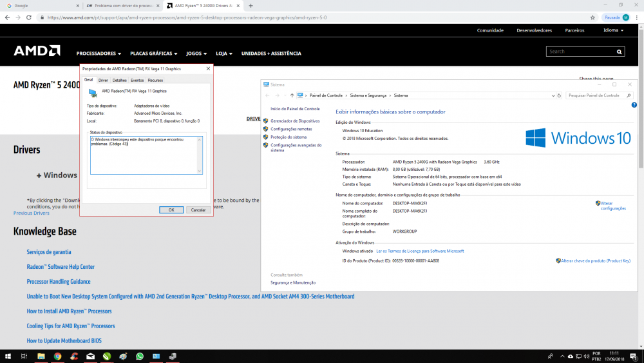
Task: Open Configurações remotas in Sistema window
Action: [291, 129]
